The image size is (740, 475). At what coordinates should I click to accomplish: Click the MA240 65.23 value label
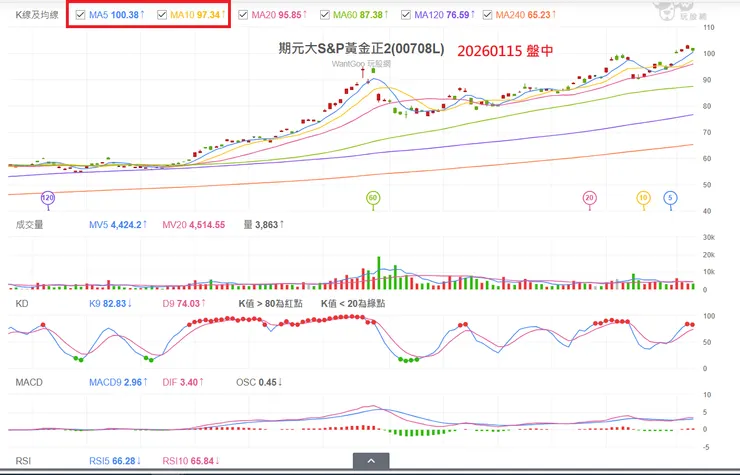click(526, 15)
